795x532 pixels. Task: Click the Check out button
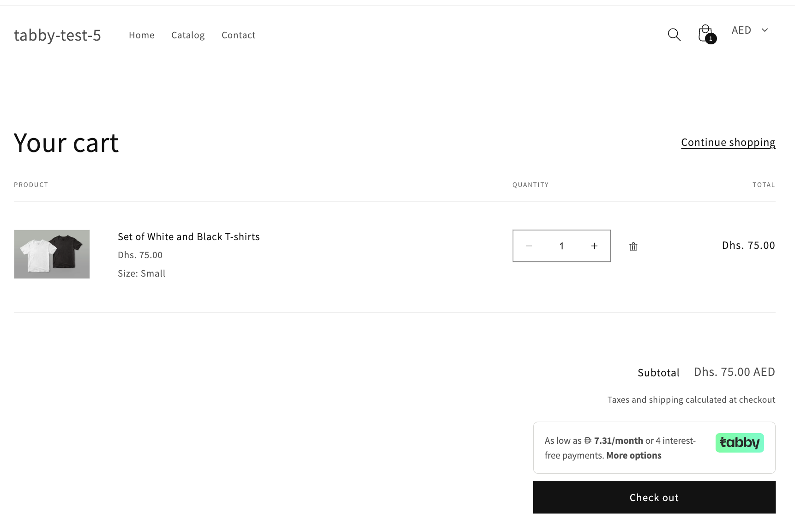point(654,497)
